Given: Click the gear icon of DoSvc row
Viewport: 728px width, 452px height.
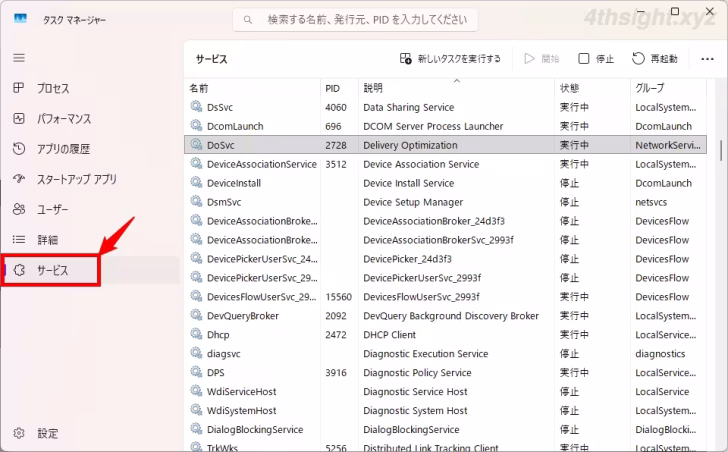Looking at the screenshot, I should [196, 145].
